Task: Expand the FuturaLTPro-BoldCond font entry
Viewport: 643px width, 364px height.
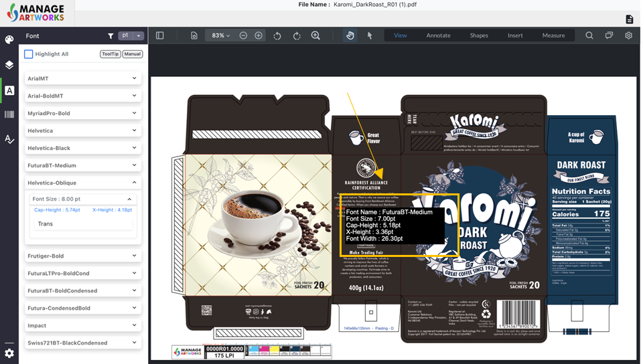Action: (x=83, y=273)
